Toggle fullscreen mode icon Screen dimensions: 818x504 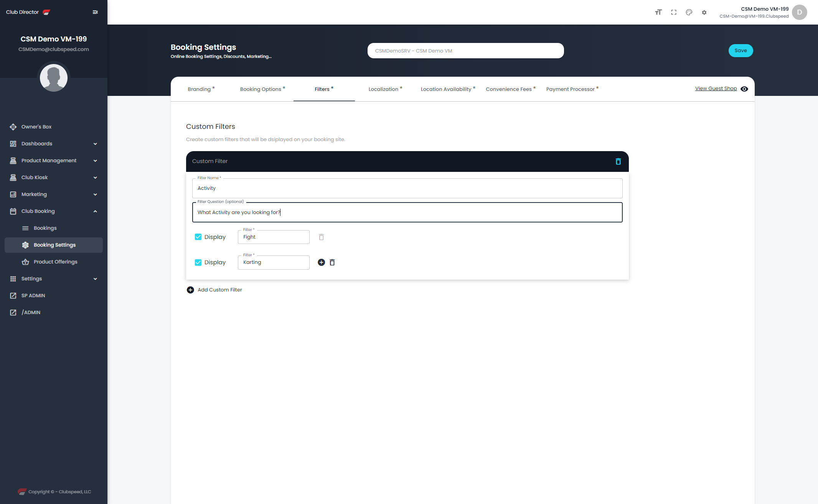(674, 12)
